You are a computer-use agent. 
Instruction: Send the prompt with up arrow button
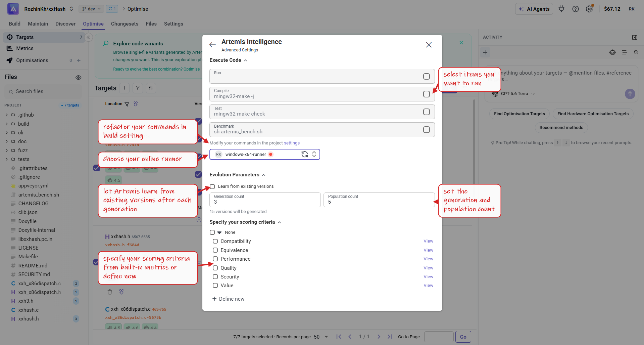pos(630,94)
